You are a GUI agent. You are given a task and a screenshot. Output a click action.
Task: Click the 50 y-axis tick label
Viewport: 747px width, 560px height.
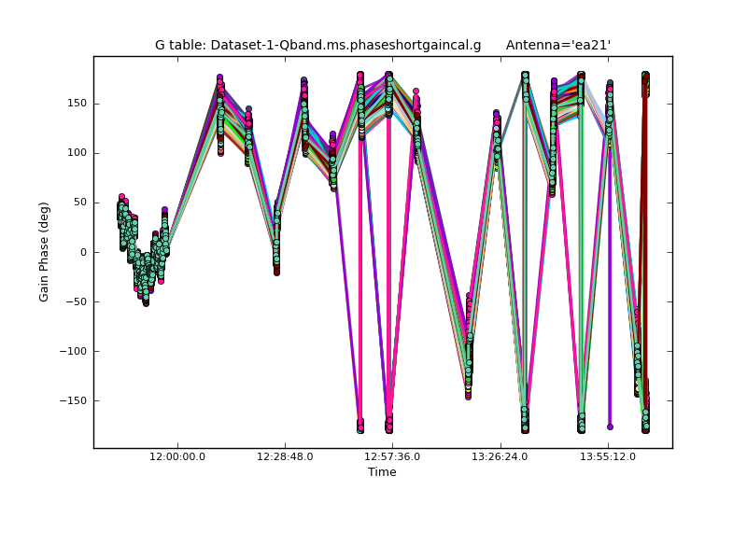[80, 203]
